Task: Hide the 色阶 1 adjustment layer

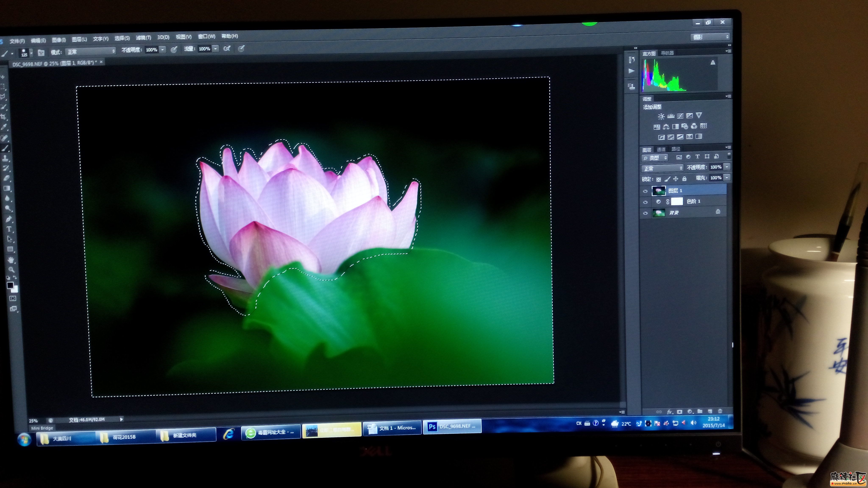Action: (645, 202)
